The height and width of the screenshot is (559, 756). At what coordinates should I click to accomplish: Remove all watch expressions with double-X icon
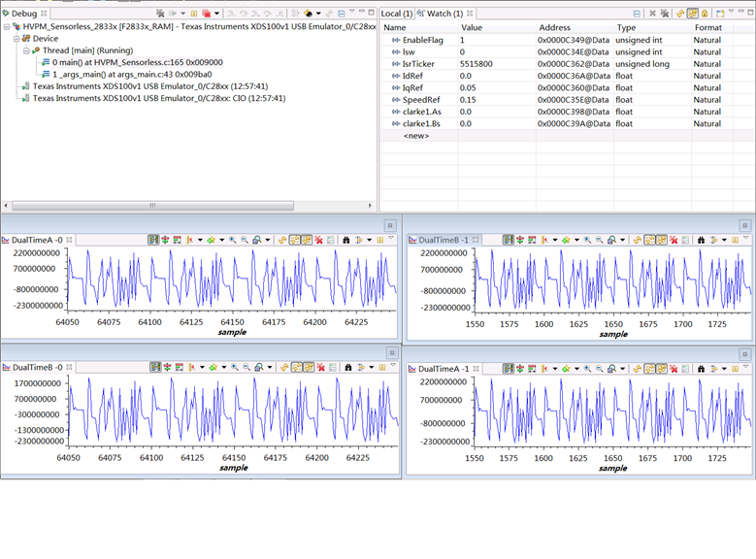[665, 14]
